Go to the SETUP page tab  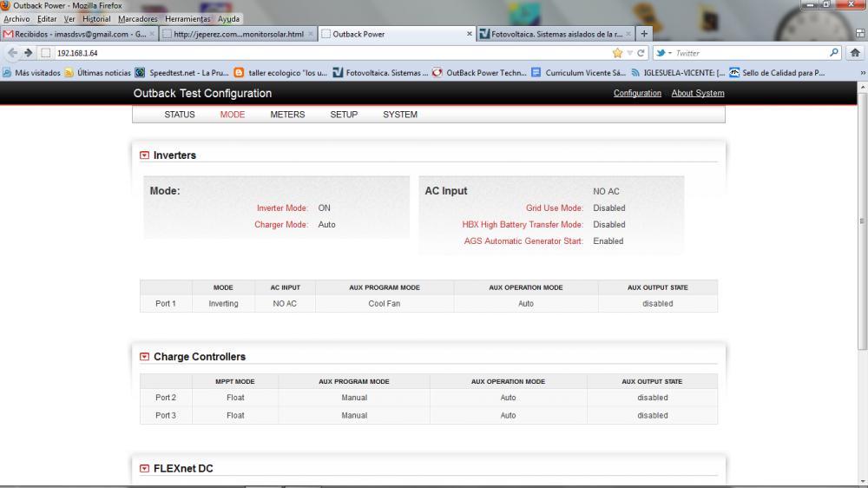(x=344, y=115)
